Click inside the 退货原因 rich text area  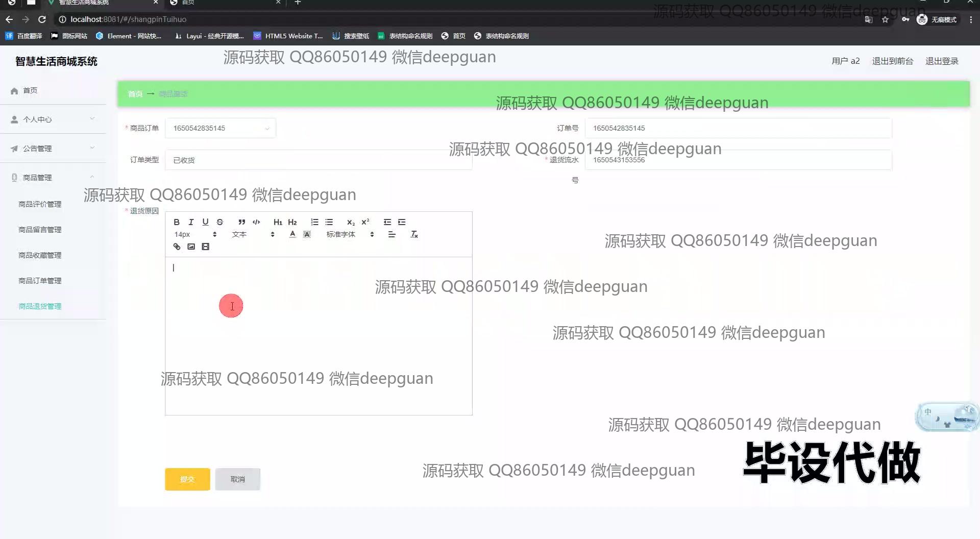(x=318, y=336)
